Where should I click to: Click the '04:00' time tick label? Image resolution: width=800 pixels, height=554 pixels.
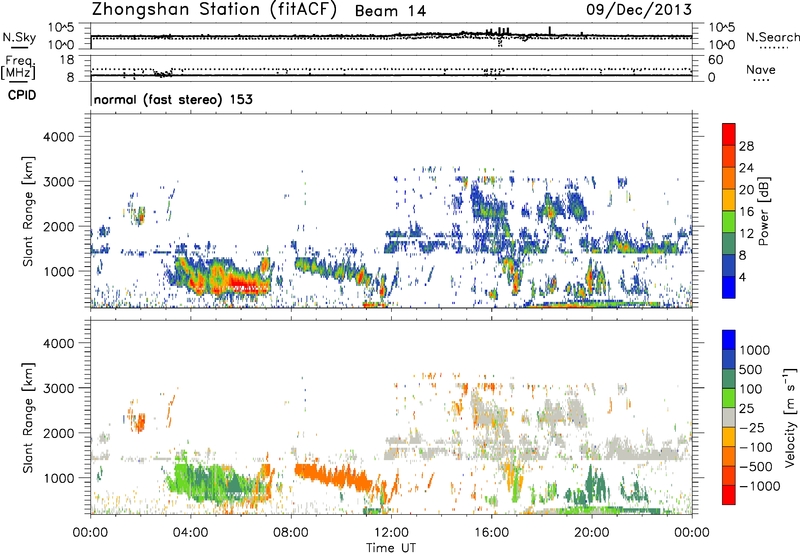(x=190, y=533)
